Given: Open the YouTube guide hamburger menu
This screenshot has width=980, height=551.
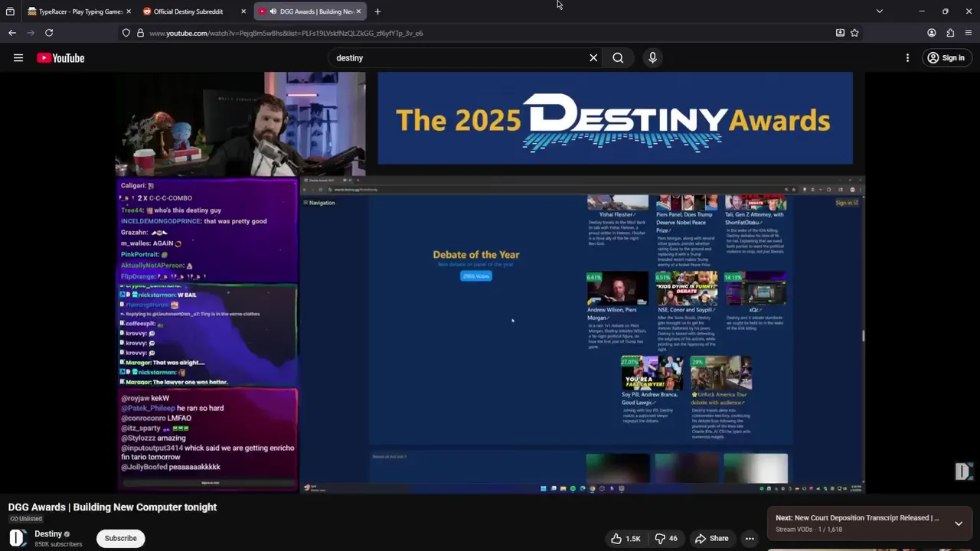Looking at the screenshot, I should (x=18, y=58).
